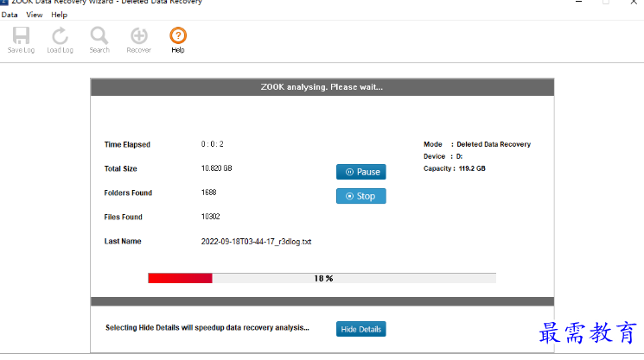Close the ZOOK Data Recovery window
The image size is (644, 360).
[x=634, y=2]
